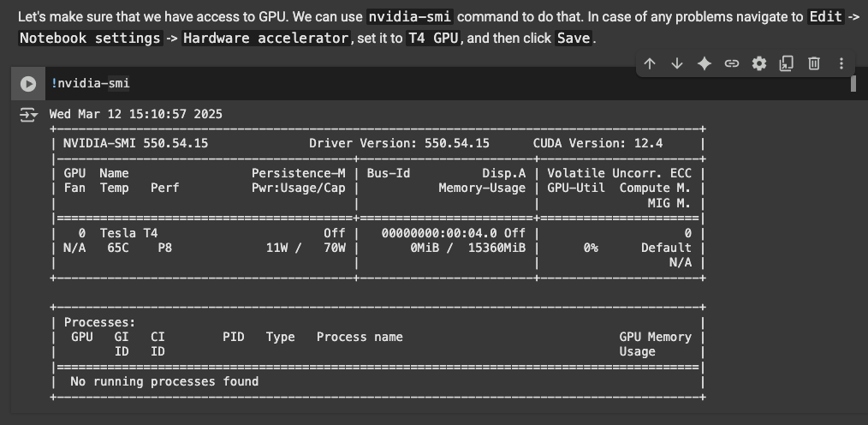Viewport: 868px width, 425px height.
Task: Click 'Tesla T4' GPU name text
Action: point(128,233)
